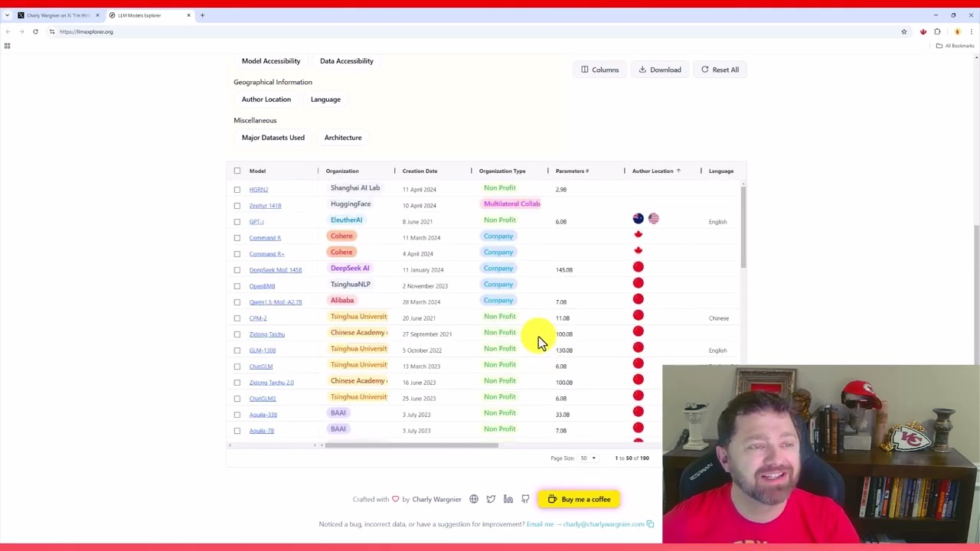Image resolution: width=980 pixels, height=551 pixels.
Task: Click the Download button
Action: 658,70
